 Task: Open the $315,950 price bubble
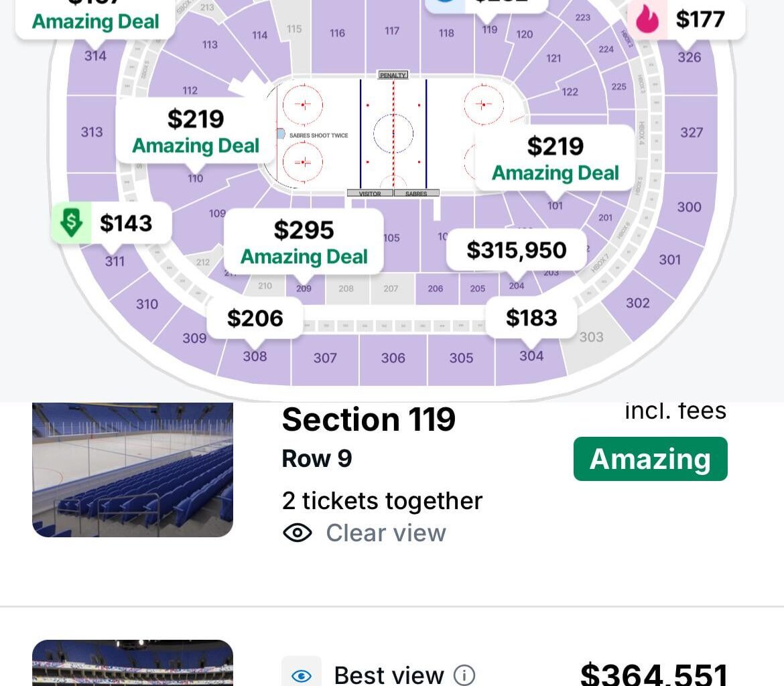[516, 250]
